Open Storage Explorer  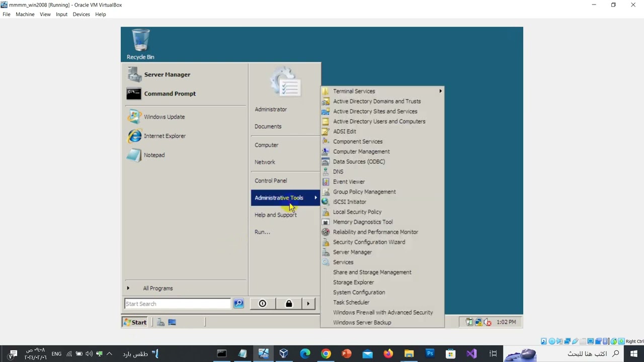coord(382,282)
